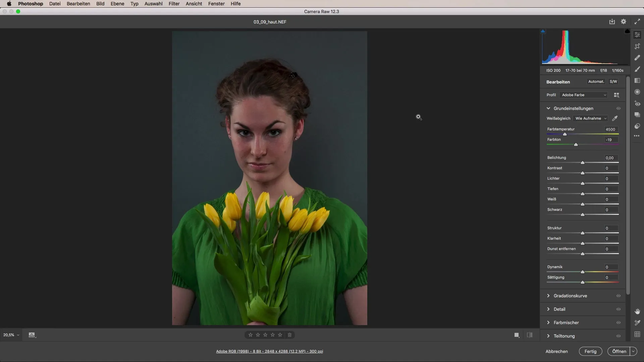Screen dimensions: 644x362
Task: Toggle Detail panel visibility eye
Action: click(619, 309)
